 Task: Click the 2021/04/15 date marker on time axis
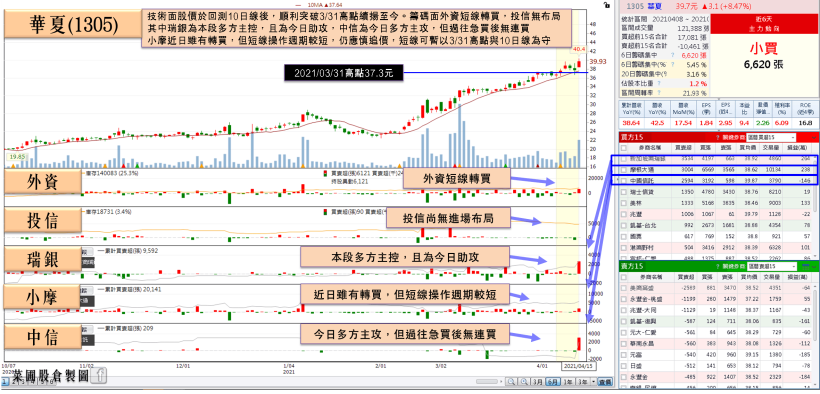(578, 366)
